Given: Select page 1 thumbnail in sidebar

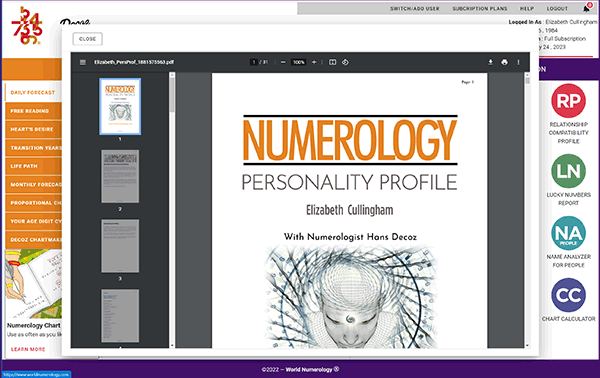Looking at the screenshot, I should [x=120, y=106].
